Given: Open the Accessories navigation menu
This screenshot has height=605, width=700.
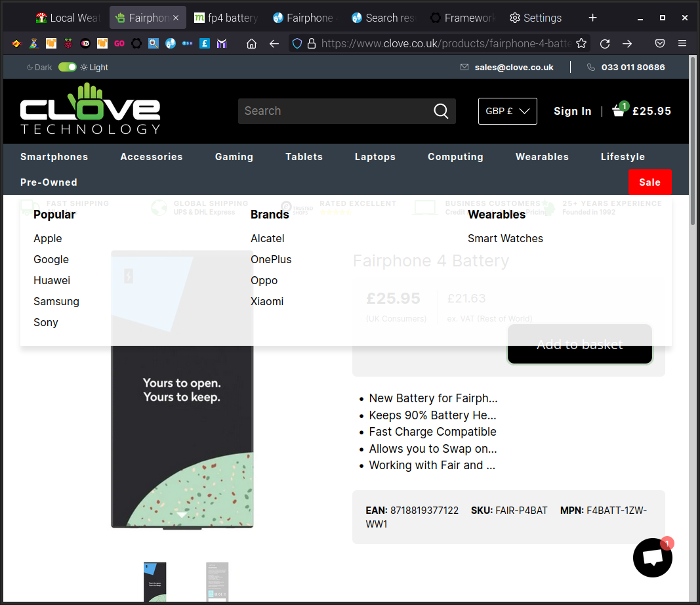Looking at the screenshot, I should click(x=152, y=157).
